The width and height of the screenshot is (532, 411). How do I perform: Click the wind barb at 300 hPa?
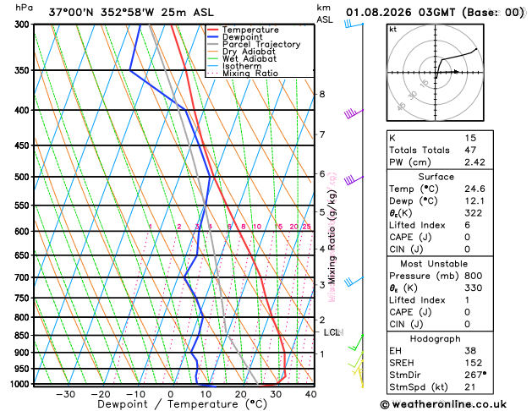[x=354, y=24]
